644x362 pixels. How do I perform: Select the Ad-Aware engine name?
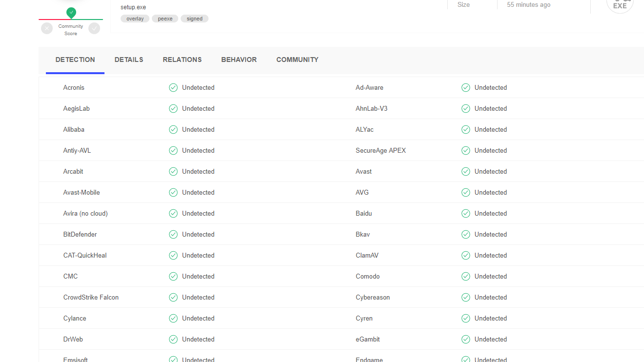tap(370, 87)
